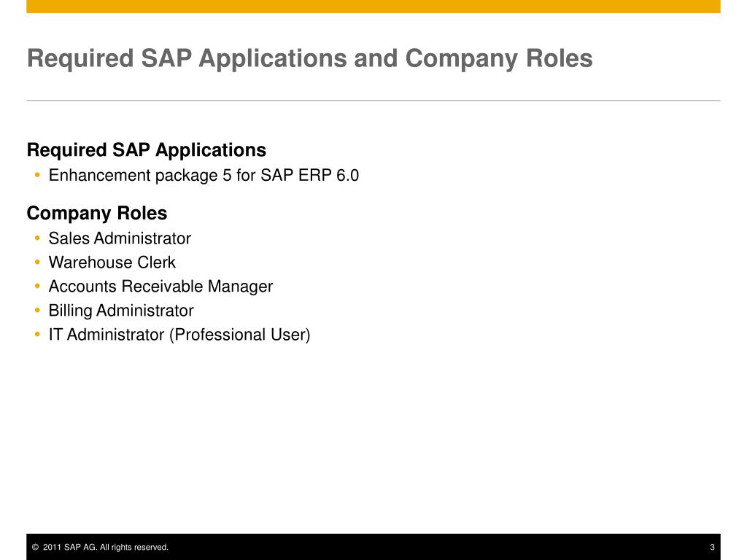The image size is (747, 560).
Task: Select the 'Accounts Receivable Manager' line
Action: (x=160, y=287)
